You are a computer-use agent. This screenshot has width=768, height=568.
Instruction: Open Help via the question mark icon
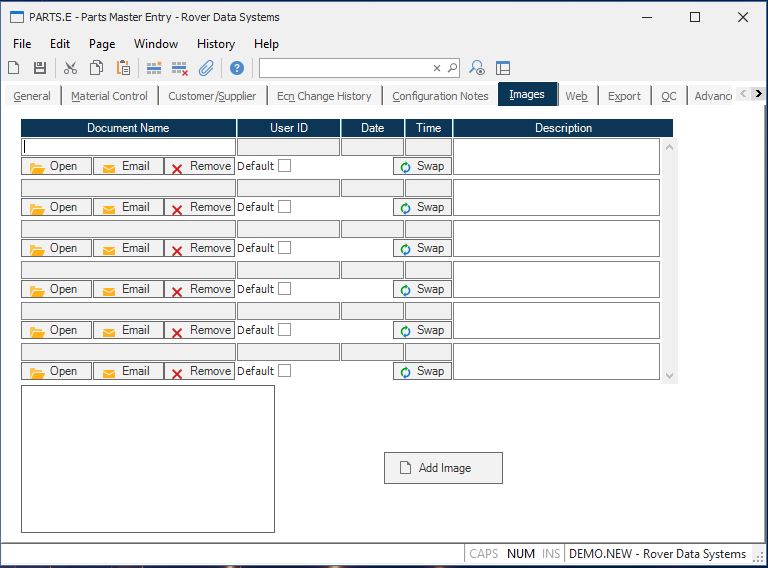point(237,68)
